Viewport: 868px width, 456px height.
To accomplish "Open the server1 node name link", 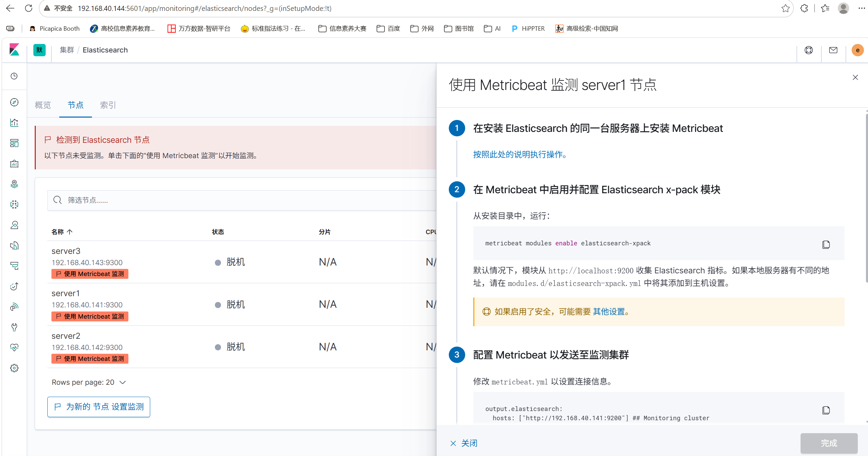I will coord(66,293).
